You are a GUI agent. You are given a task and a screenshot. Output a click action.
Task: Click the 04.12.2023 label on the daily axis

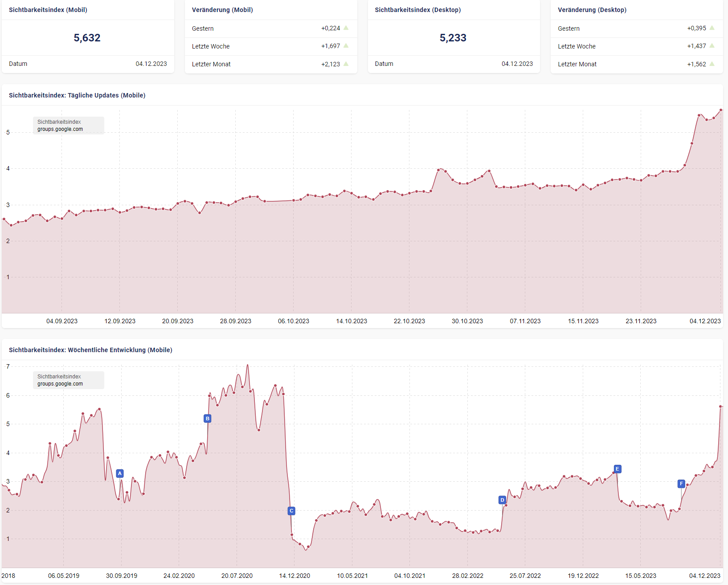tap(706, 321)
